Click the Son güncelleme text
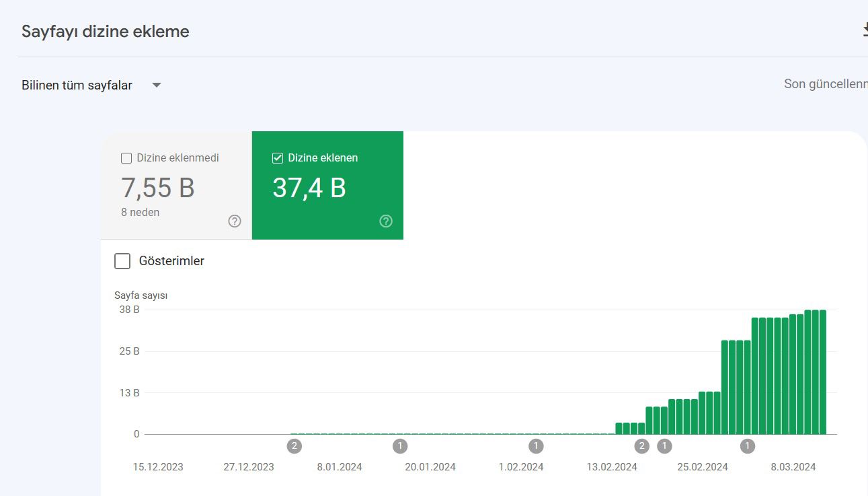The width and height of the screenshot is (868, 496). tap(826, 84)
